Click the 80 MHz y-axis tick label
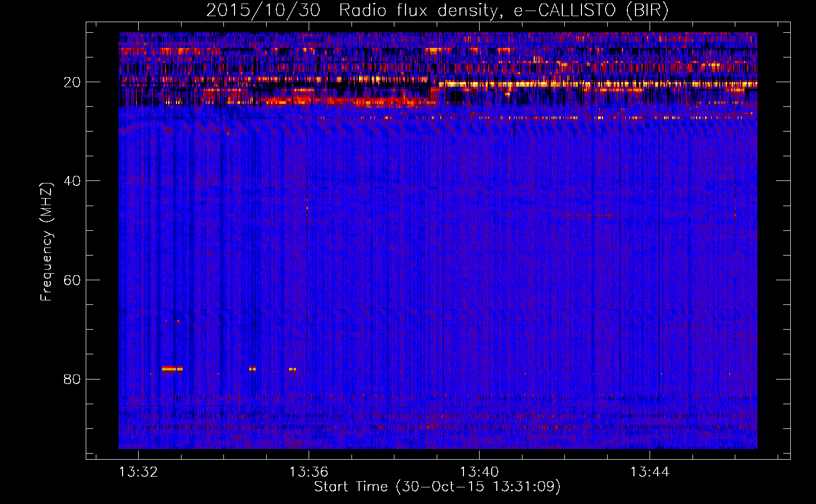816x504 pixels. 73,379
